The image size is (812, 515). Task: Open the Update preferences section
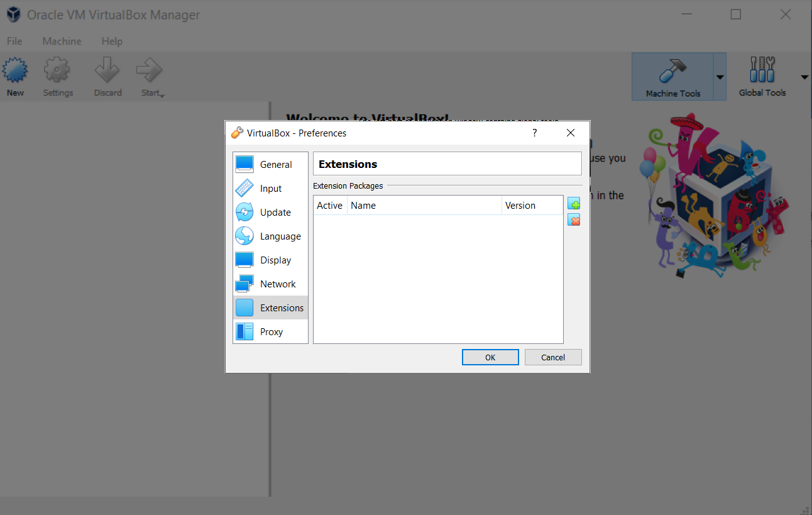tap(270, 213)
